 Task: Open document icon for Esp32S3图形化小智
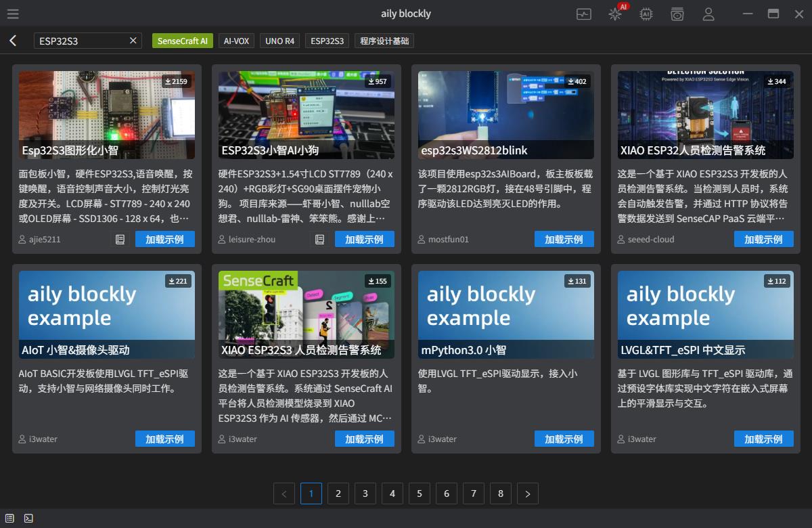tap(120, 239)
